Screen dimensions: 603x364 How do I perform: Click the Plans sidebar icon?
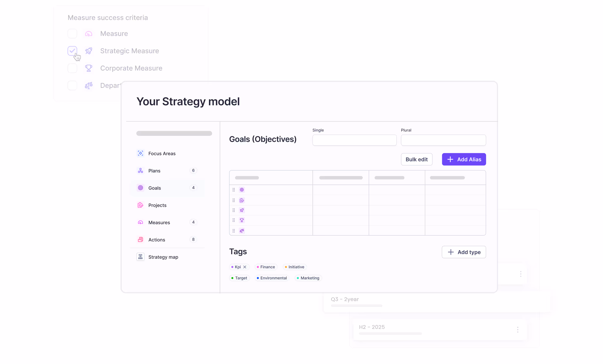coord(140,171)
